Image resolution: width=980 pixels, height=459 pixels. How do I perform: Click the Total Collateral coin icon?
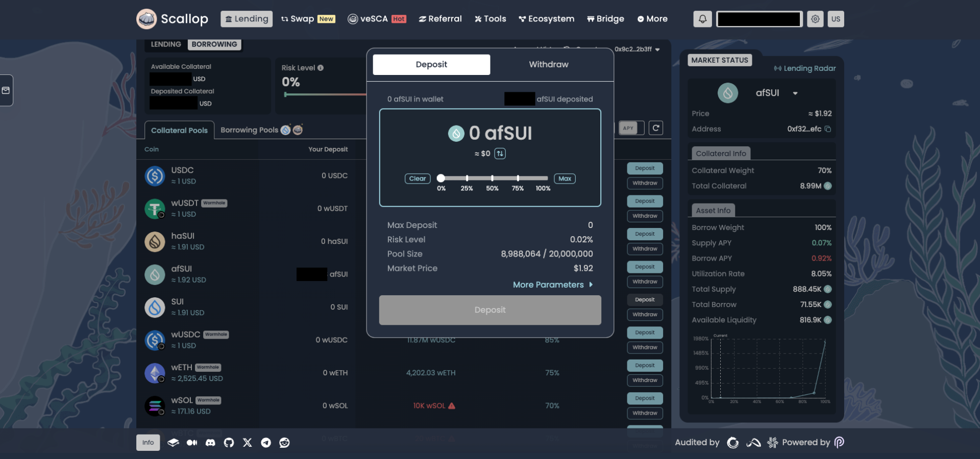828,186
